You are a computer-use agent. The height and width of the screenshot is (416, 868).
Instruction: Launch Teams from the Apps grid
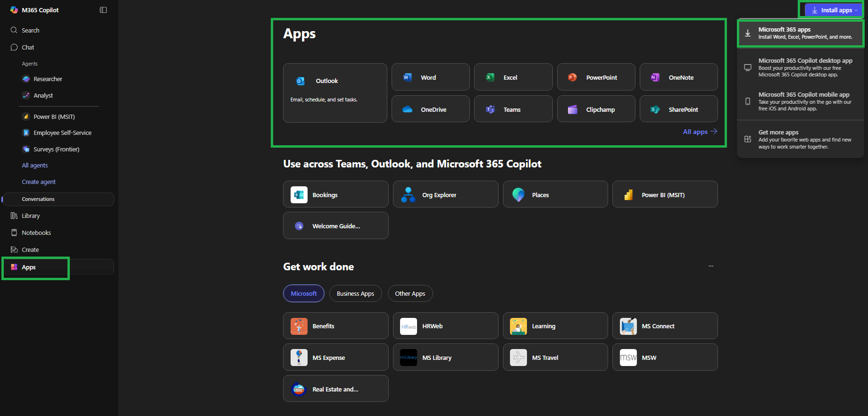click(513, 109)
